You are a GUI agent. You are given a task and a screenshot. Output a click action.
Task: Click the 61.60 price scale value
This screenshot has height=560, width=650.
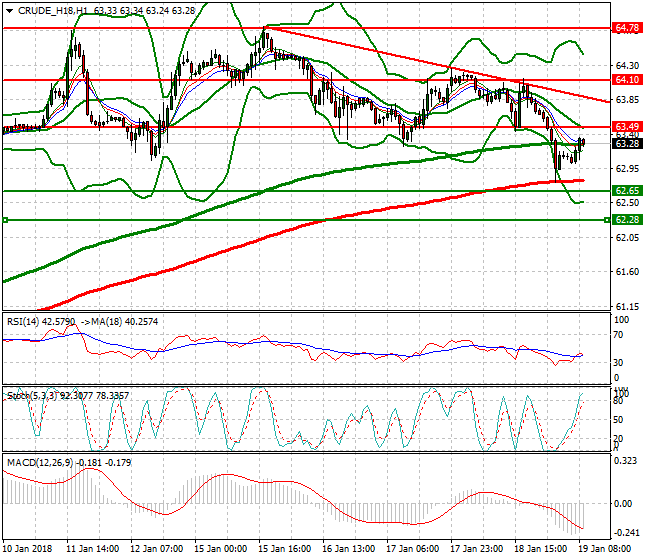point(627,272)
